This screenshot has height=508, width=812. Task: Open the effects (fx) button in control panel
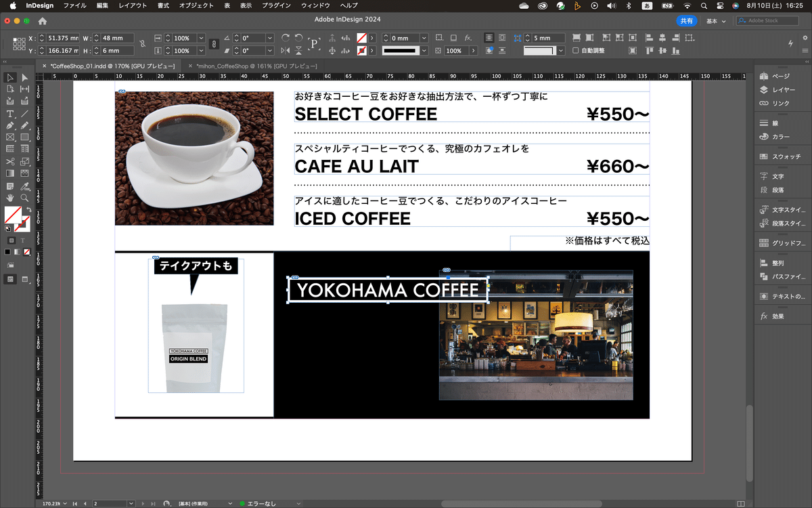(468, 38)
